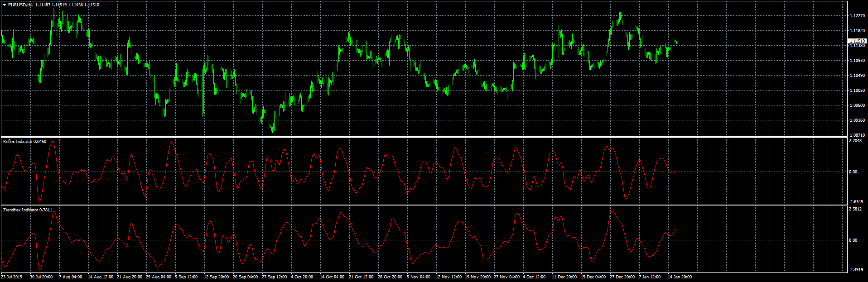This screenshot has height=282, width=868.
Task: Click the 30 Jul 20:00 time label
Action: pos(41,277)
